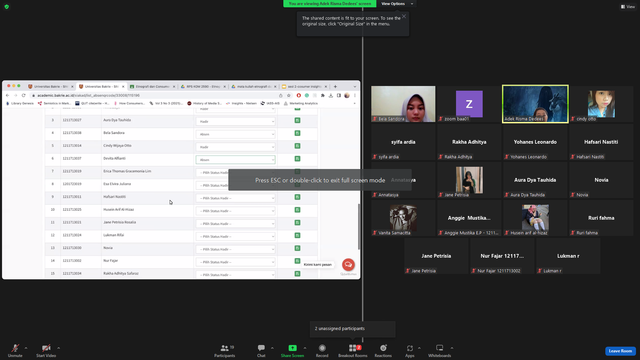
Task: Open the Participants panel
Action: 225,350
